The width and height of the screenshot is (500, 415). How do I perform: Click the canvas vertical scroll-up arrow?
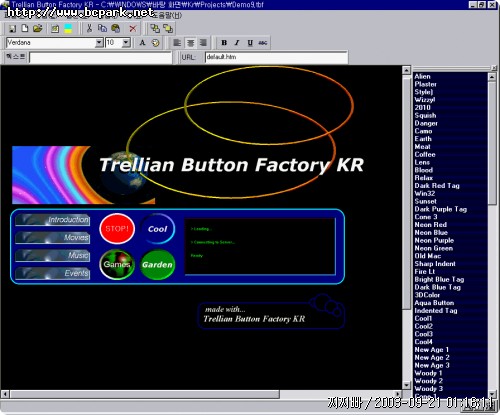tap(406, 70)
